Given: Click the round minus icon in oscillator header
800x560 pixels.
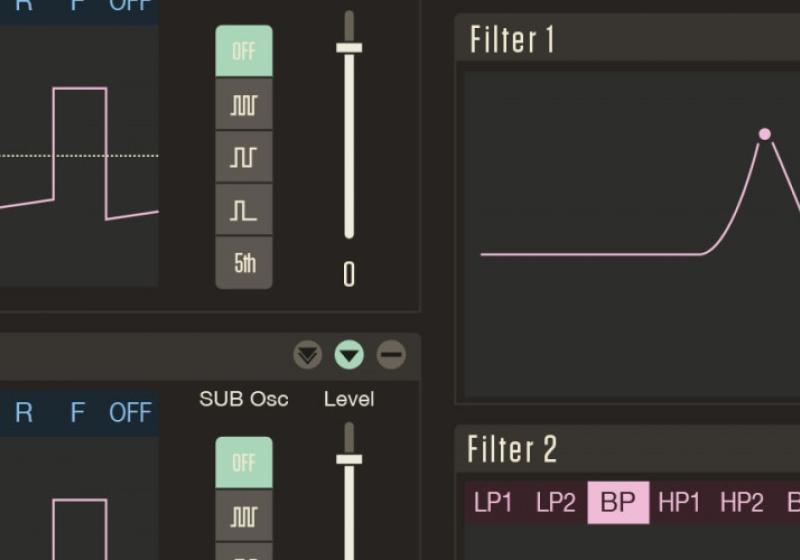Looking at the screenshot, I should coord(391,354).
